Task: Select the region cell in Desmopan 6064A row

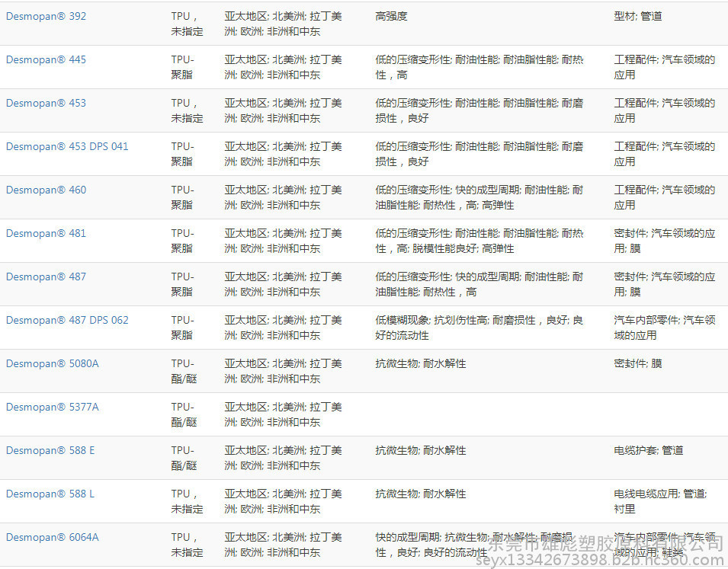Action: point(284,545)
